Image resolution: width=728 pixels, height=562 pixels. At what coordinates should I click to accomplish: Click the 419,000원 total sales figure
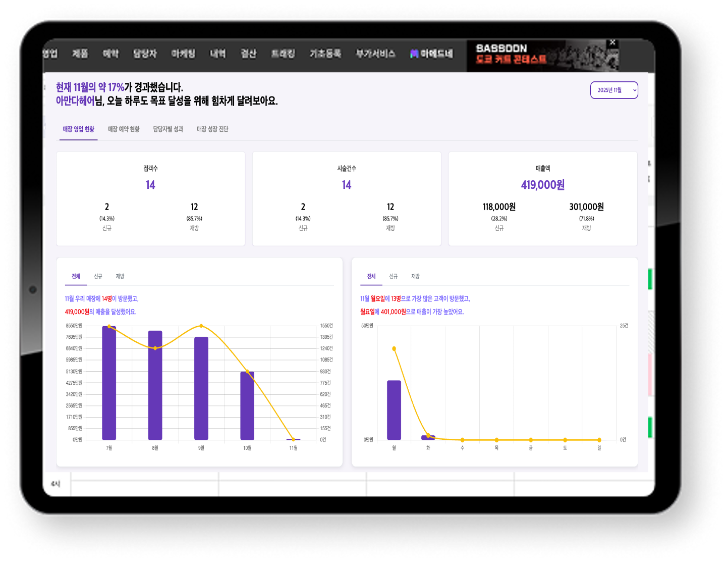pyautogui.click(x=542, y=185)
